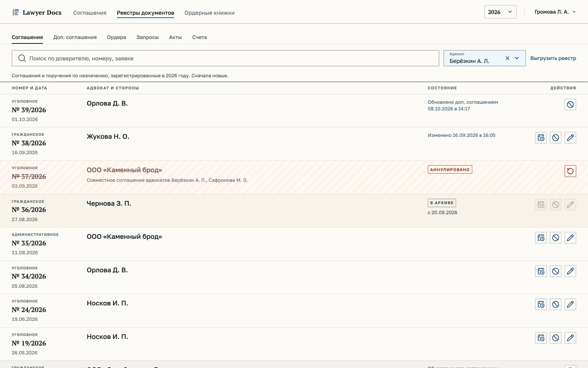588x368 pixels.
Task: Click pencil icon for № 24/2026
Action: click(x=570, y=304)
